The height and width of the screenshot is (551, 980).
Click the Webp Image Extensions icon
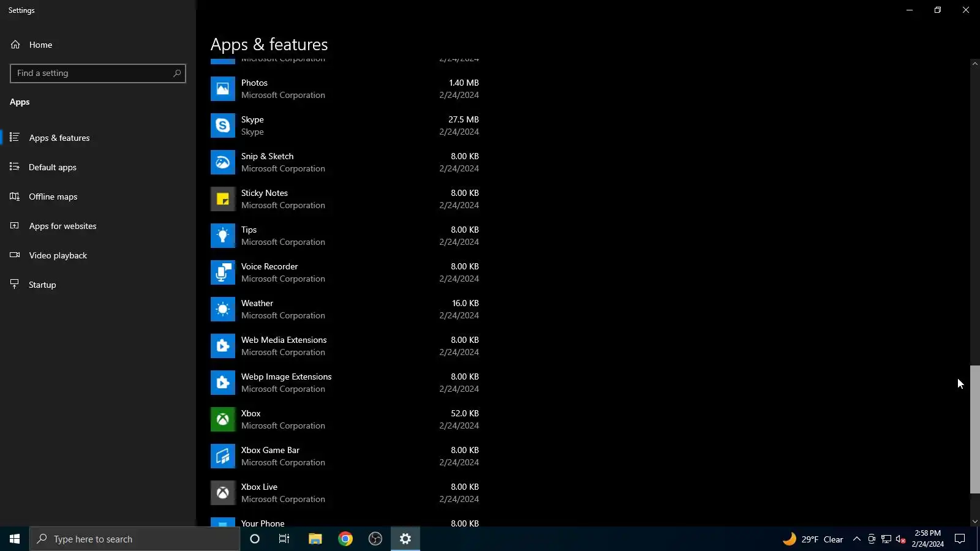tap(223, 383)
